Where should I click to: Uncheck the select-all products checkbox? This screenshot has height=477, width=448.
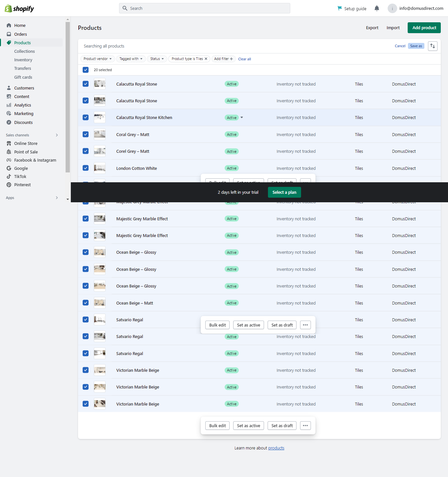[86, 70]
